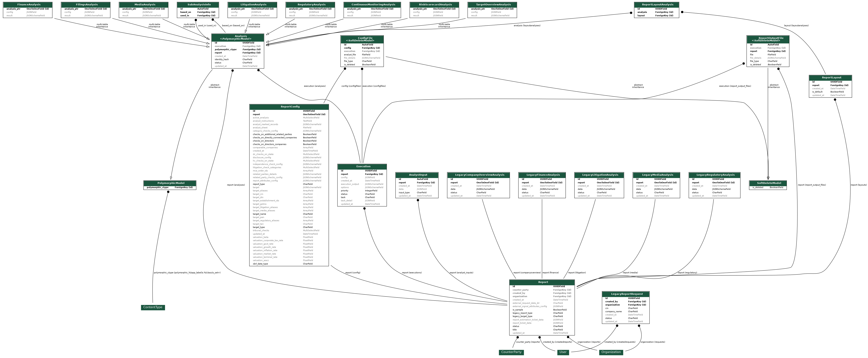
Task: Click the ReportConfig table header
Action: coord(290,106)
